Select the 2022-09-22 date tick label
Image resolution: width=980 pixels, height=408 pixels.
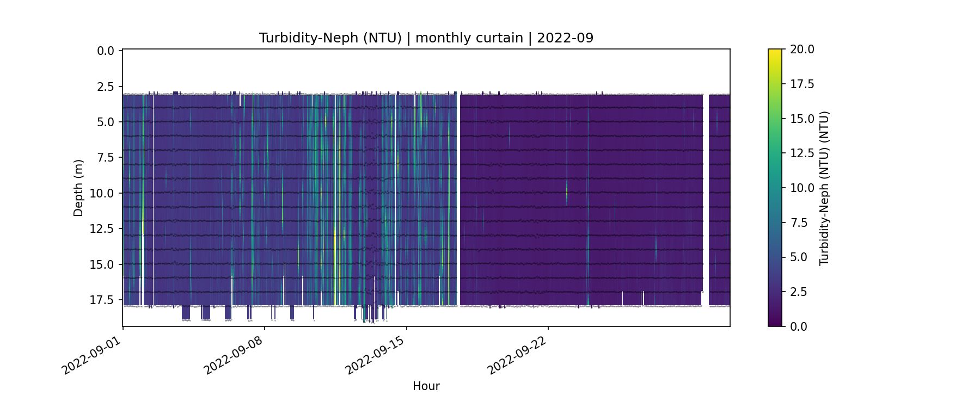tap(516, 355)
